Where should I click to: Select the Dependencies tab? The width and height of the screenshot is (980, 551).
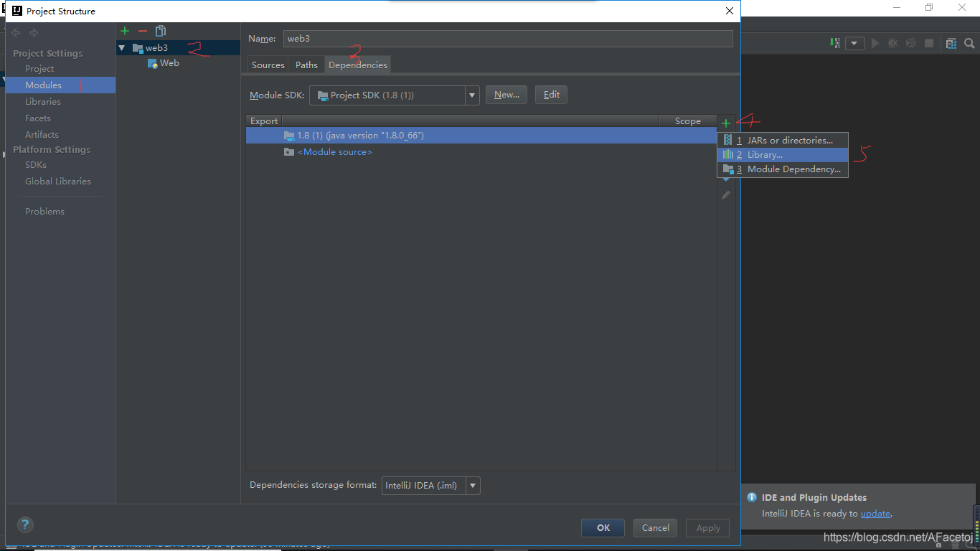point(358,65)
